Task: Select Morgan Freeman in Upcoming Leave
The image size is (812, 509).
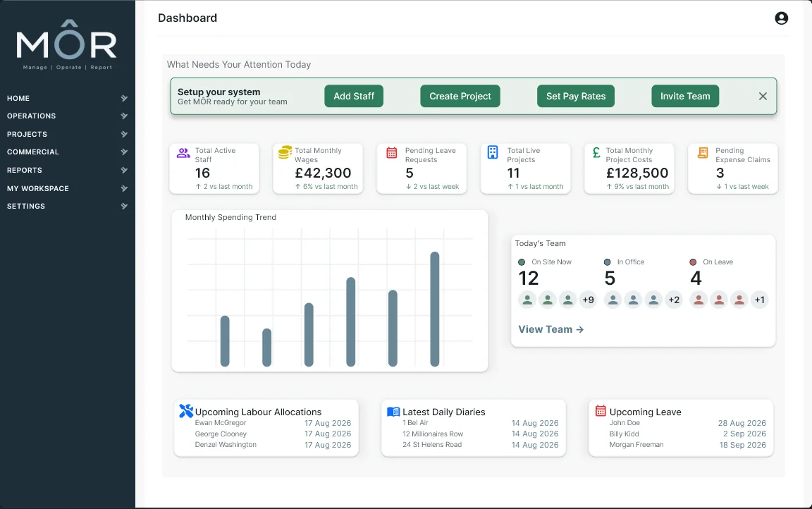Action: click(687, 445)
